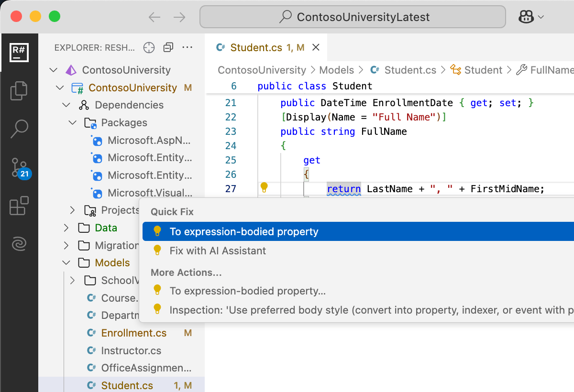The width and height of the screenshot is (574, 392).
Task: Open the Extensions view icon
Action: (19, 206)
